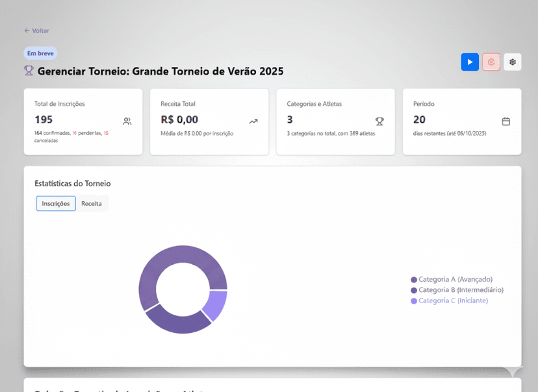Click the trophy icon next to the title

[x=28, y=71]
